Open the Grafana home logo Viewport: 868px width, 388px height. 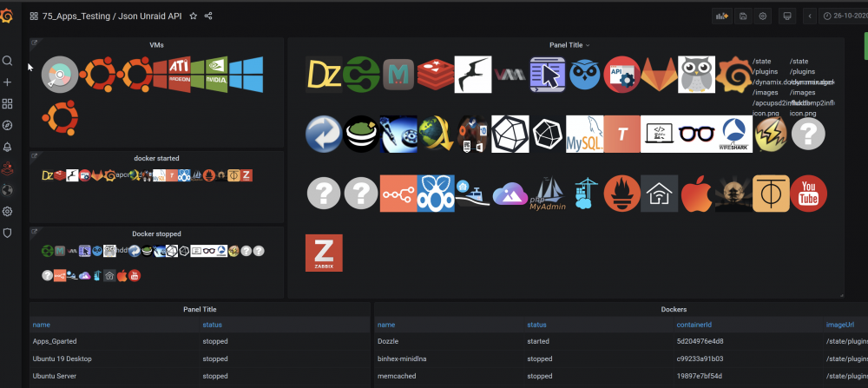pyautogui.click(x=6, y=16)
